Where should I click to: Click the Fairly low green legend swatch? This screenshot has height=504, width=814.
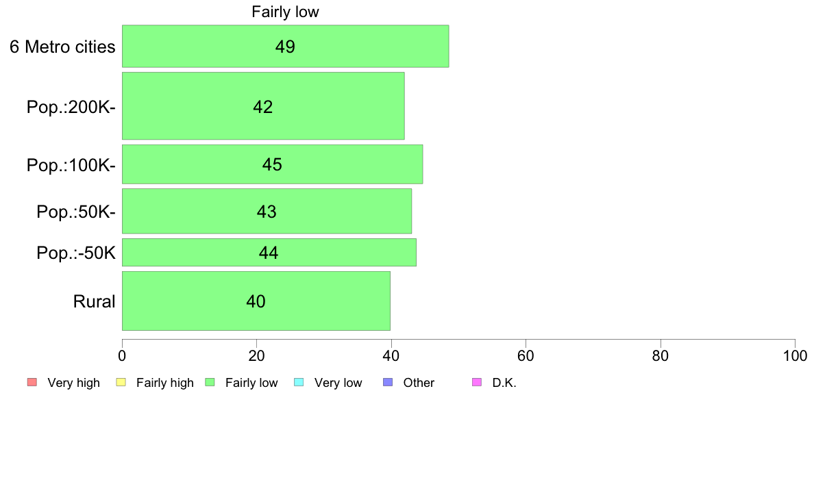[x=210, y=383]
